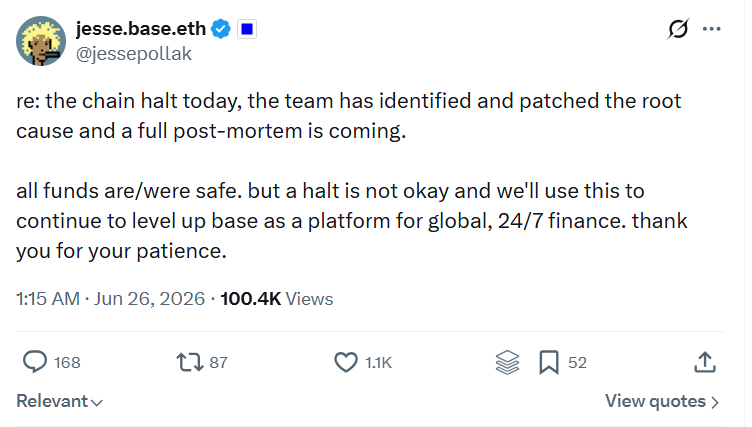This screenshot has height=427, width=752.
Task: Open jesse's pixel-art profile avatar
Action: pos(41,41)
